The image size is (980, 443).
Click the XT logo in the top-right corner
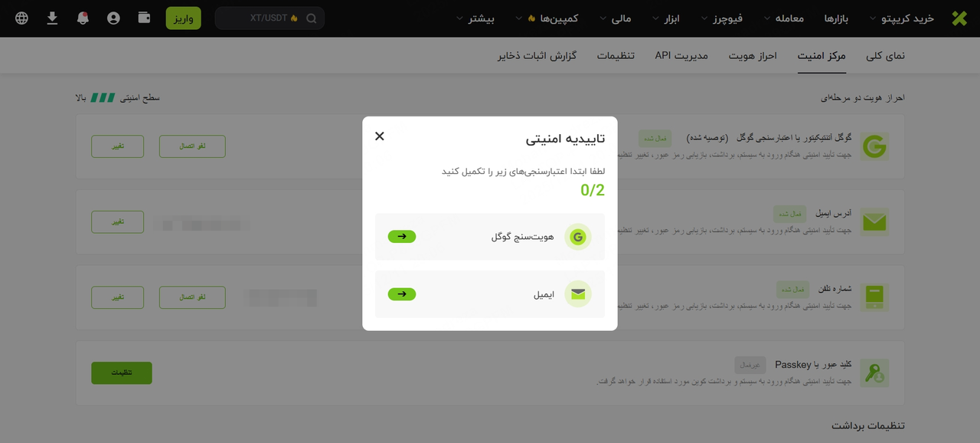pos(959,18)
